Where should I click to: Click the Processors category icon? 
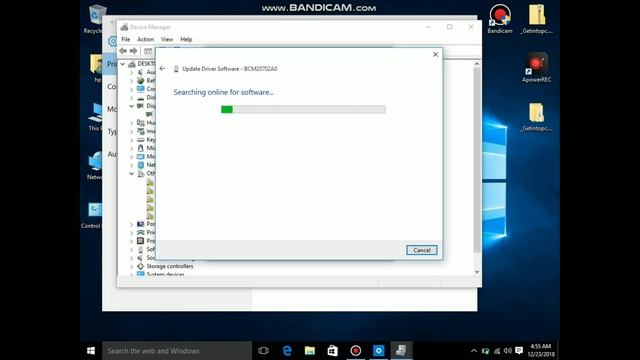140,241
